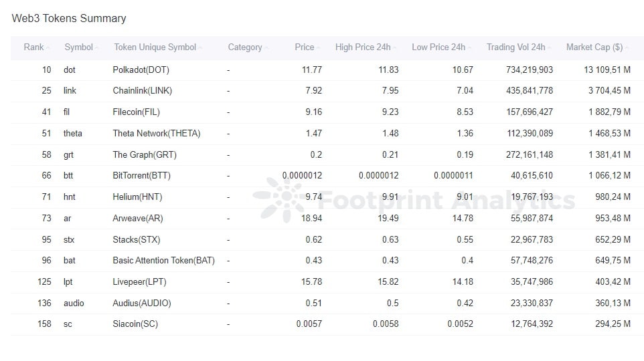The height and width of the screenshot is (361, 644).
Task: Click market cap 294,25 M
Action: pyautogui.click(x=613, y=324)
